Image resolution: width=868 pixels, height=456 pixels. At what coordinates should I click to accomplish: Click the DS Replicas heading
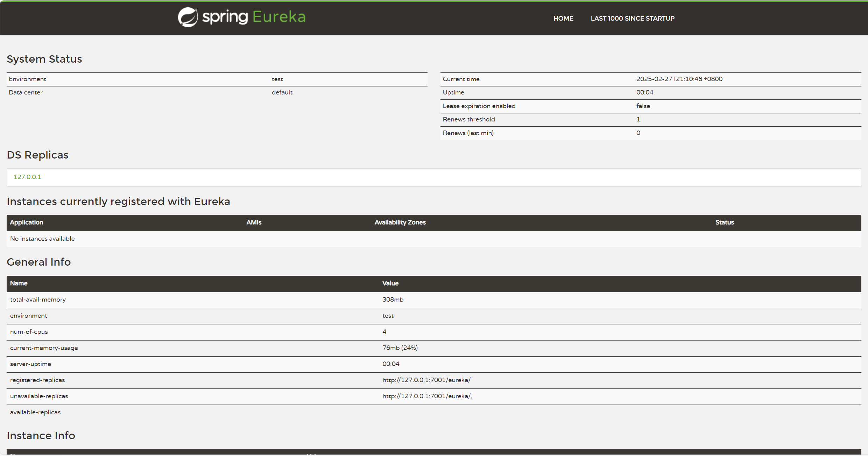coord(38,155)
